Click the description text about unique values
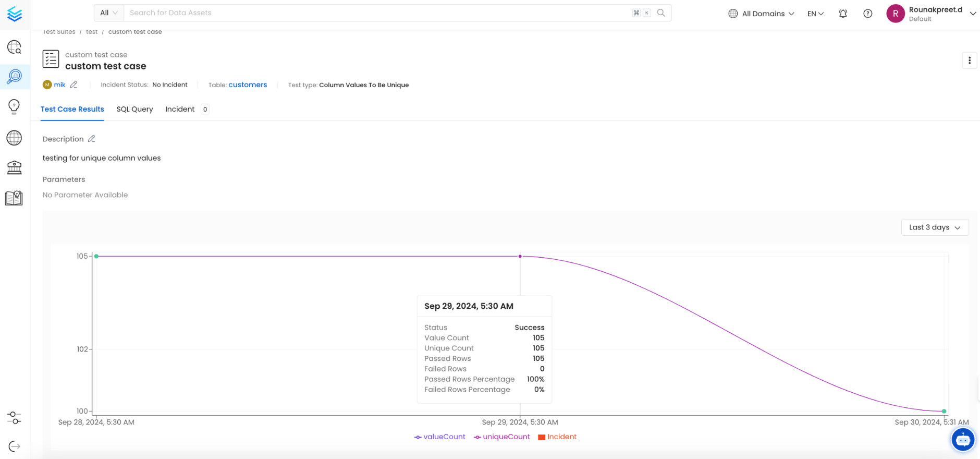980x459 pixels. tap(102, 158)
